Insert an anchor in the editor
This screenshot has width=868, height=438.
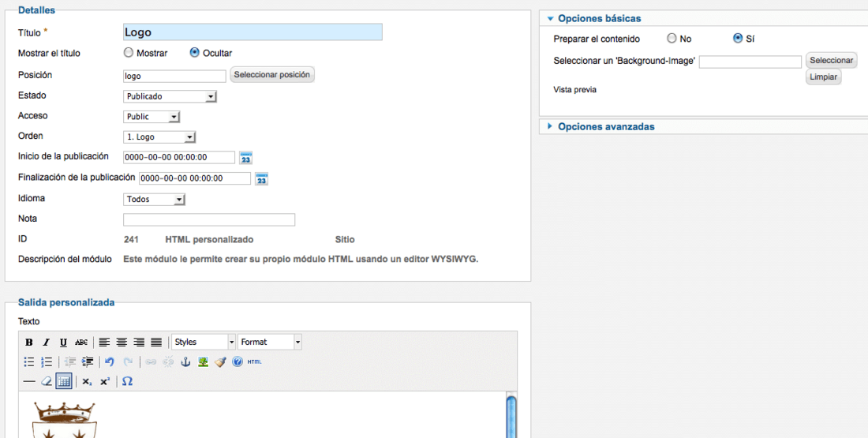pyautogui.click(x=186, y=362)
